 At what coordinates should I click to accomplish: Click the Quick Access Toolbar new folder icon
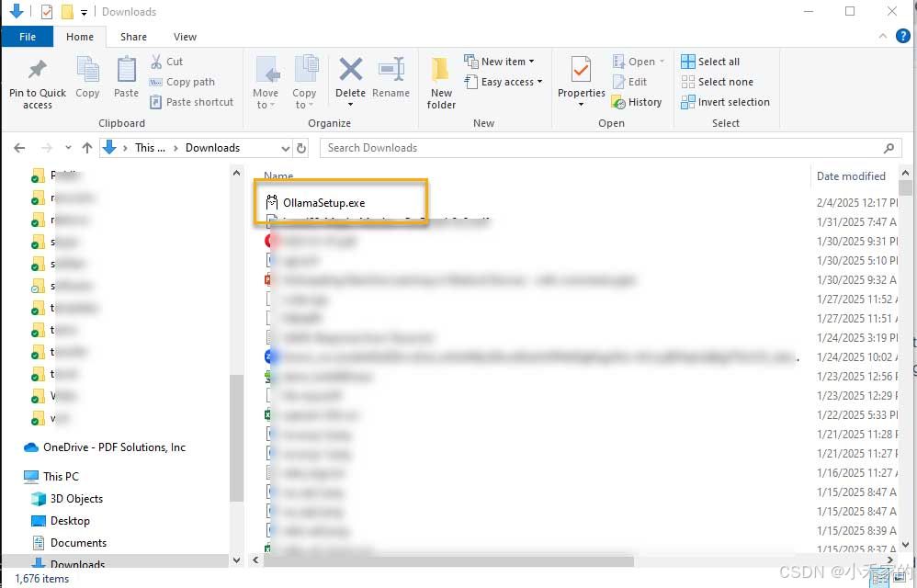pos(67,12)
